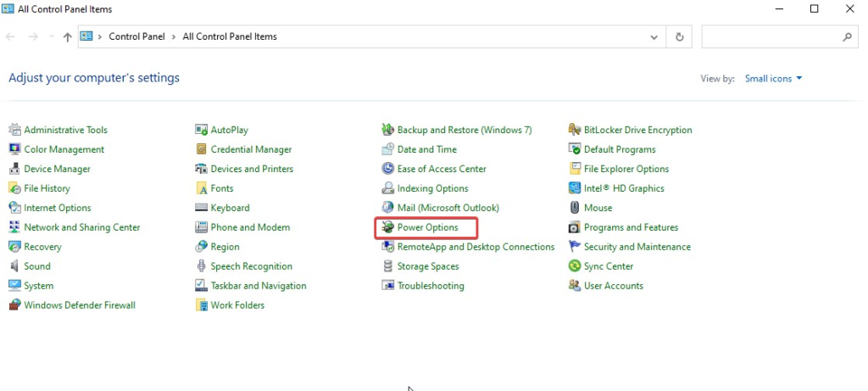Click the Fonts icon
868x391 pixels.
coord(202,189)
